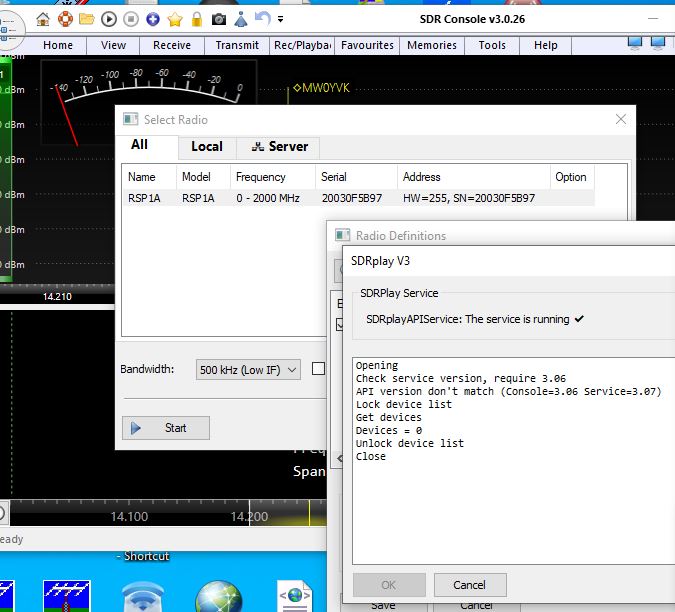675x612 pixels.
Task: Open the Favourites ribbon tab
Action: click(367, 45)
